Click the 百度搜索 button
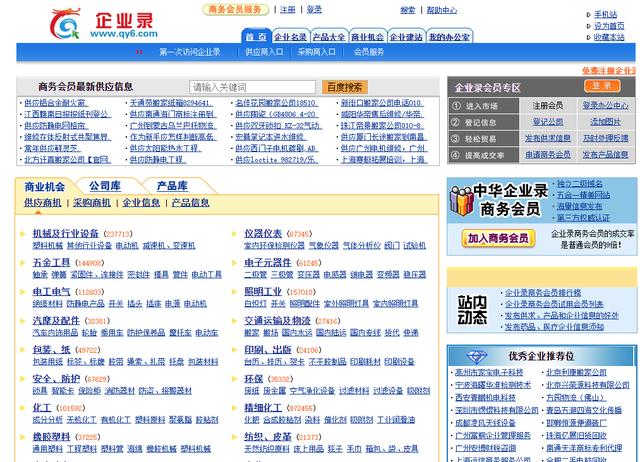The height and width of the screenshot is (462, 640). pos(345,87)
